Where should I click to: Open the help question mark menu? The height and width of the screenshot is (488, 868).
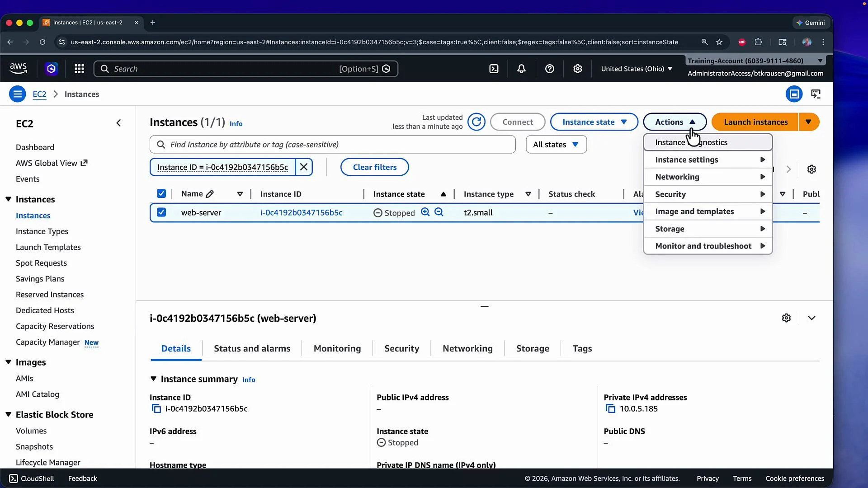coord(549,69)
